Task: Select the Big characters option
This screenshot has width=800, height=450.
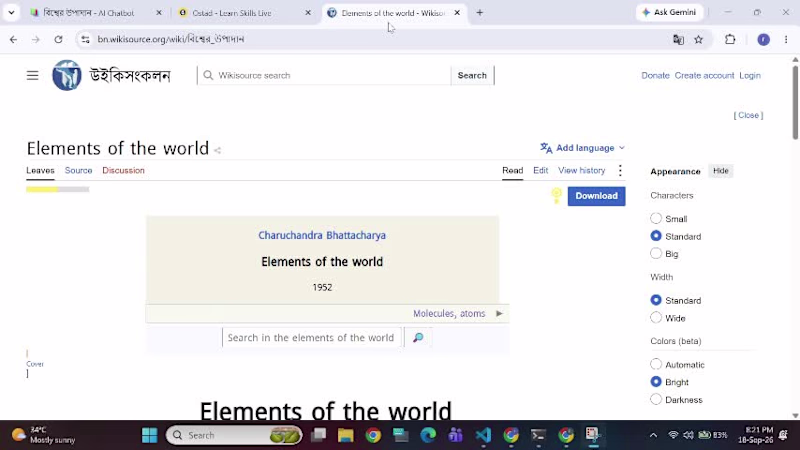Action: tap(656, 254)
